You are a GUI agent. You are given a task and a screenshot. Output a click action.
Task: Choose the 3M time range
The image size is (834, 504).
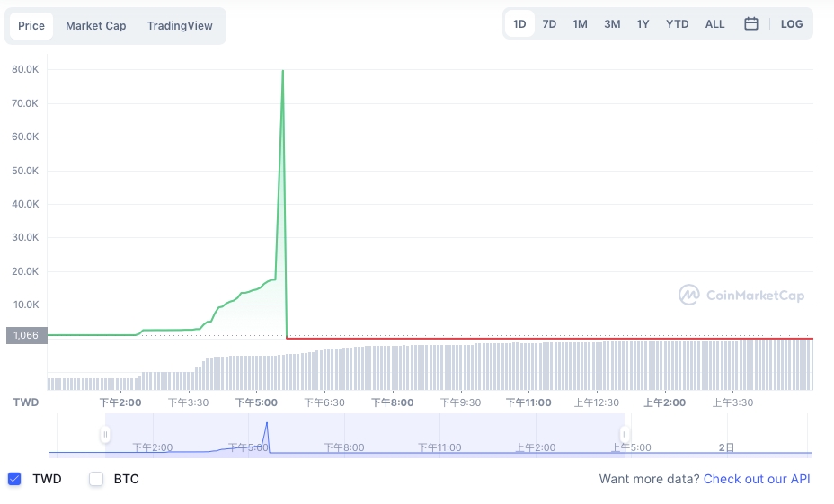point(612,24)
